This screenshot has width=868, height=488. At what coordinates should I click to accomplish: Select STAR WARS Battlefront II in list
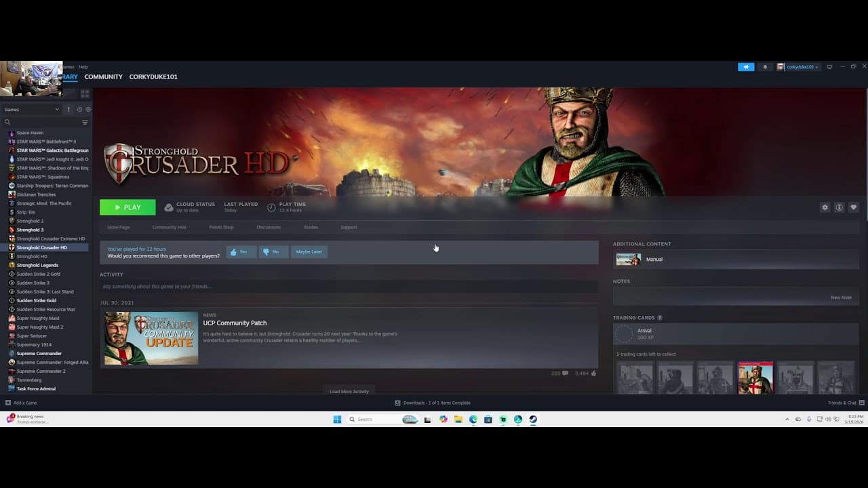(45, 142)
